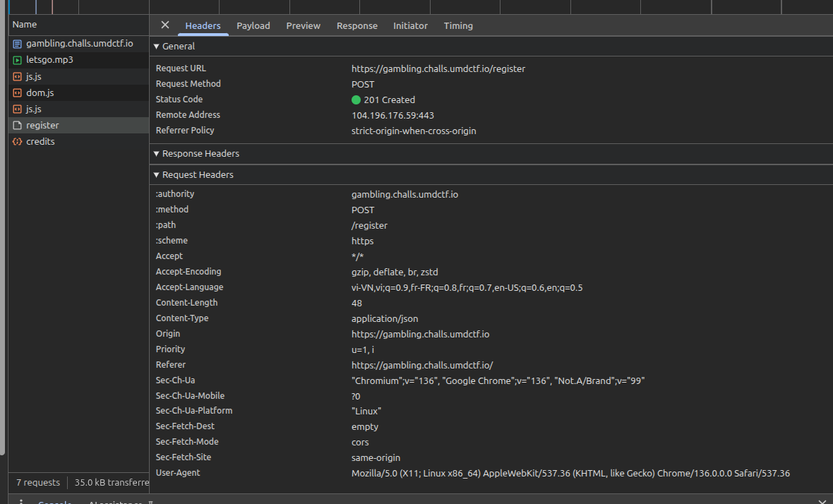Click script icon of js.js below dom.js
This screenshot has height=504, width=833.
pyautogui.click(x=18, y=109)
